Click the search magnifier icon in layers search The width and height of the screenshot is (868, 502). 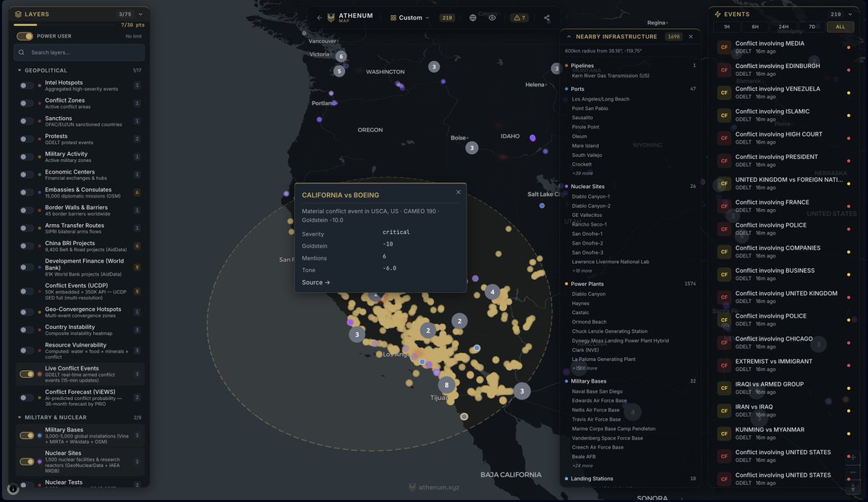click(22, 53)
